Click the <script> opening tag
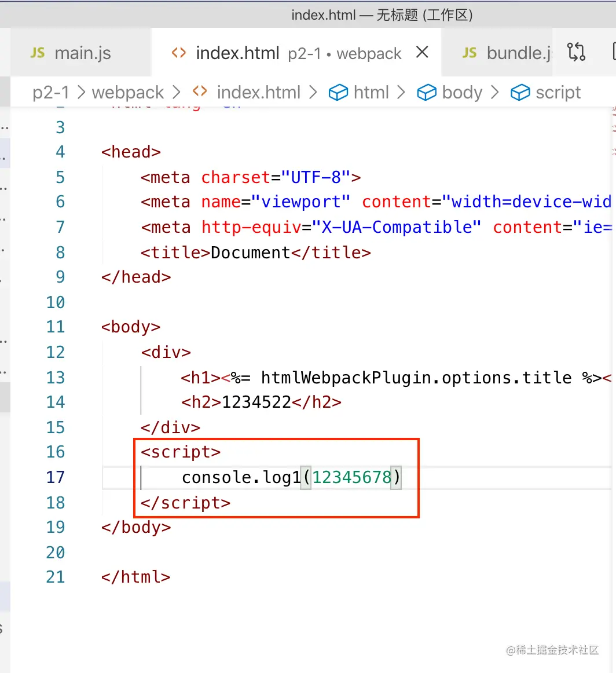616x673 pixels. [x=181, y=452]
